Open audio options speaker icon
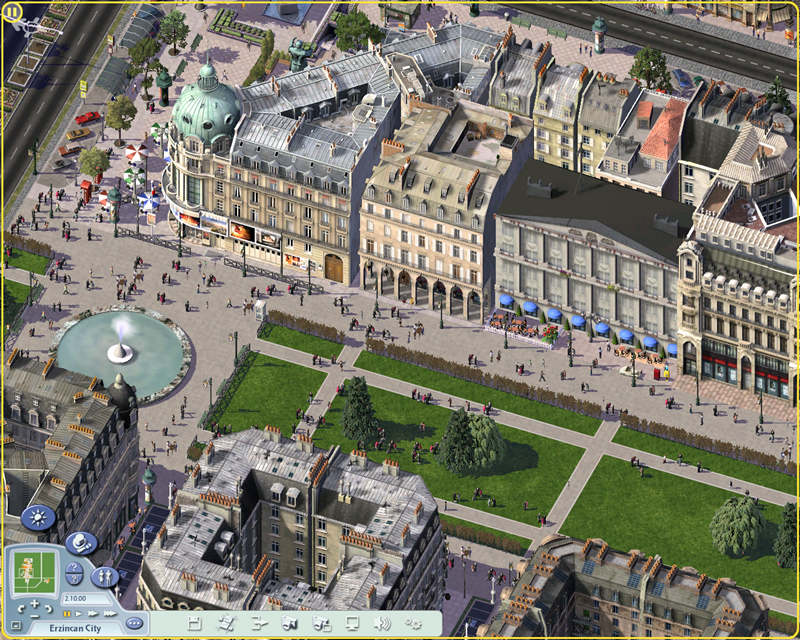 pos(382,623)
